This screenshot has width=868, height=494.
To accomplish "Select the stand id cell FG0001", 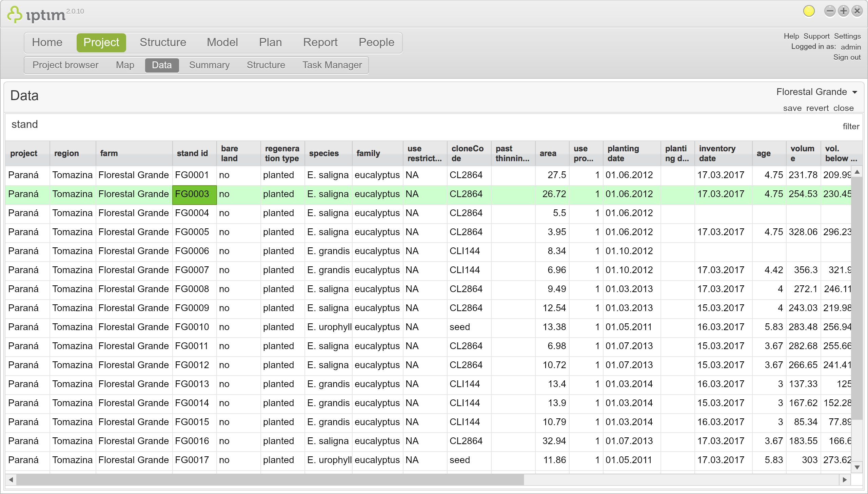I will tap(194, 175).
